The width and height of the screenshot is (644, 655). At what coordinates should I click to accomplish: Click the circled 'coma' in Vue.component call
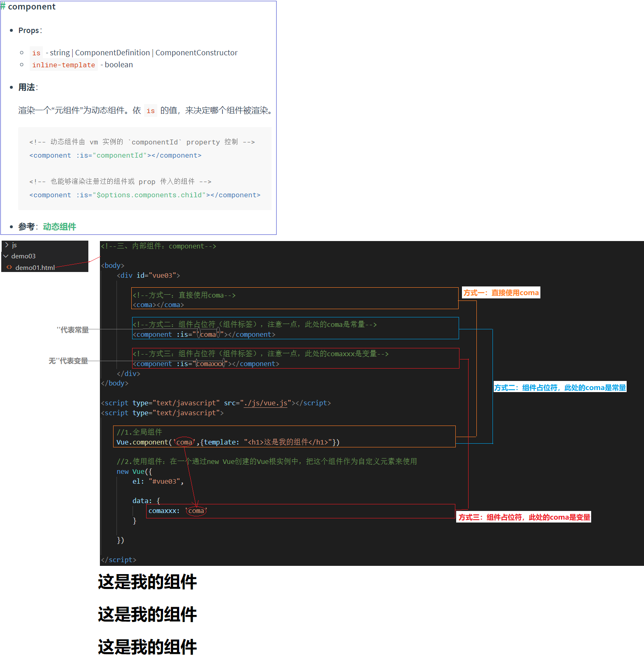pos(185,442)
